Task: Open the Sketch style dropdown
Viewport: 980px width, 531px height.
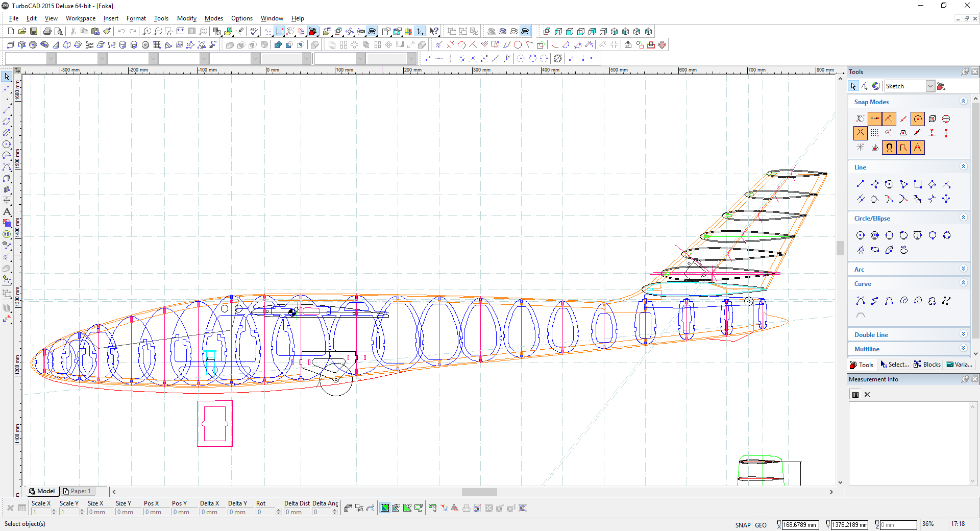Action: pyautogui.click(x=930, y=86)
